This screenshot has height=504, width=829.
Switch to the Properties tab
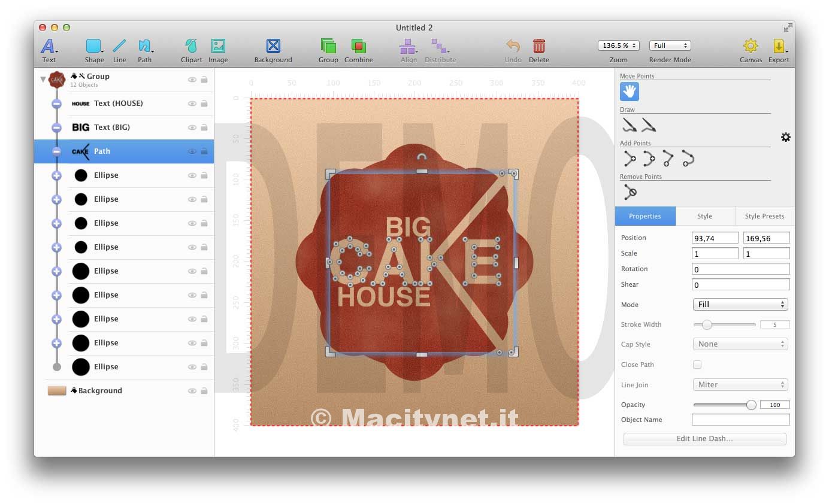click(x=645, y=216)
